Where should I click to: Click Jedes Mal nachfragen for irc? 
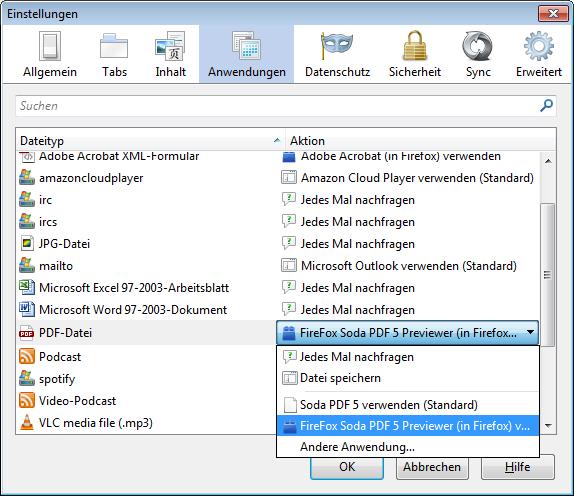358,200
